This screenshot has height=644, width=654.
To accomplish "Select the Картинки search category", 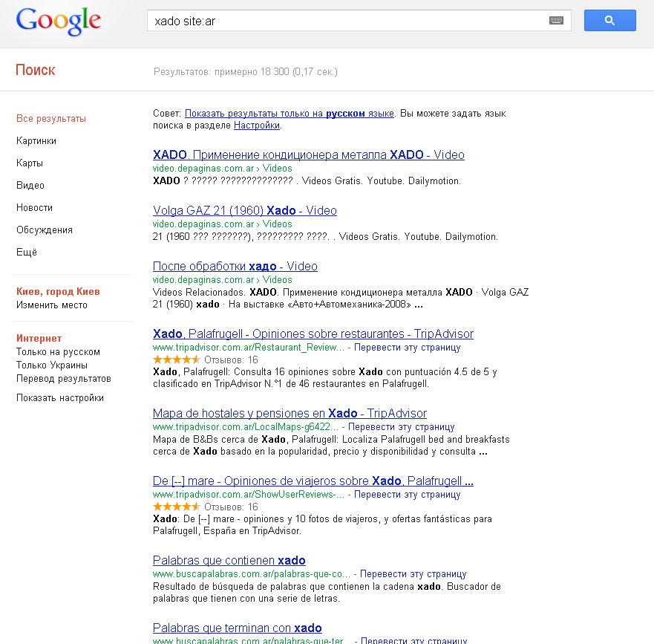I will tap(36, 140).
